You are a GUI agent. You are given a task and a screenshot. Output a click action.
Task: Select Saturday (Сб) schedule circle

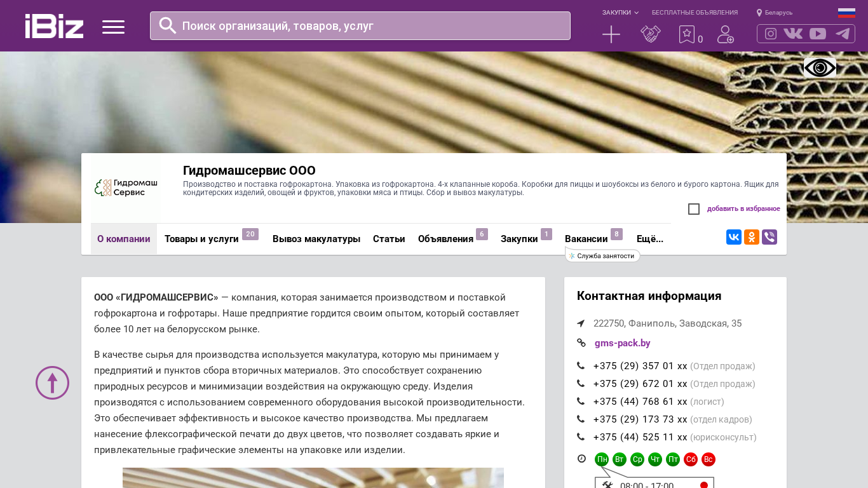coord(691,459)
